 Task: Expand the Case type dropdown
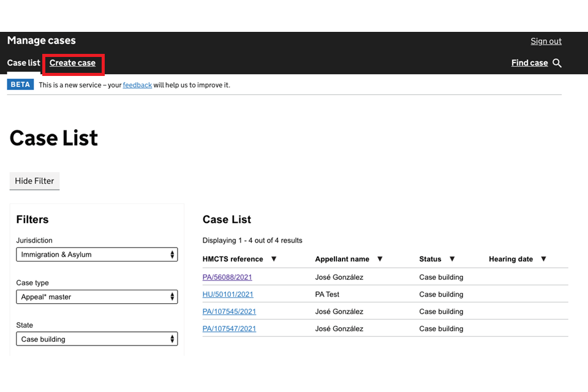(97, 297)
